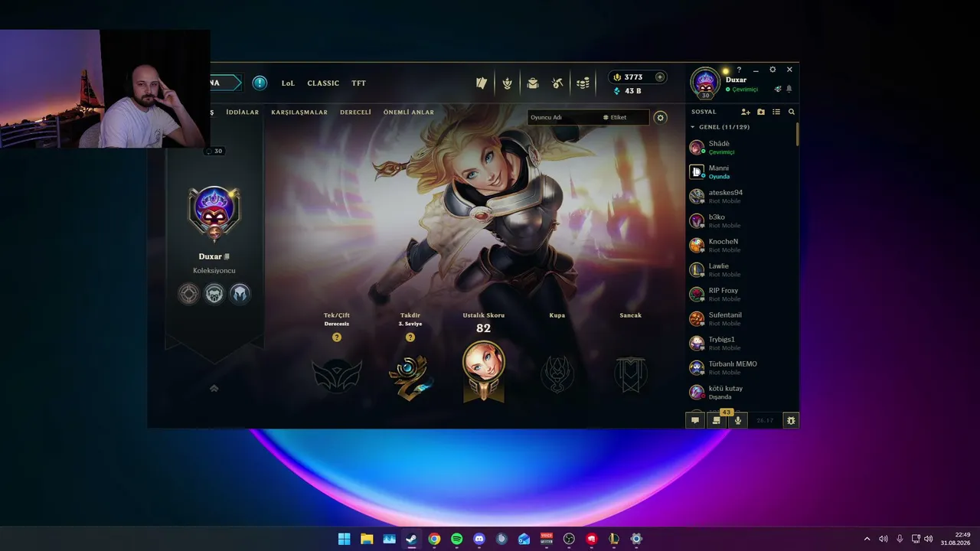This screenshot has height=551, width=980.
Task: Open the ÖNEMLİ ANLAR profile tab
Action: 409,112
